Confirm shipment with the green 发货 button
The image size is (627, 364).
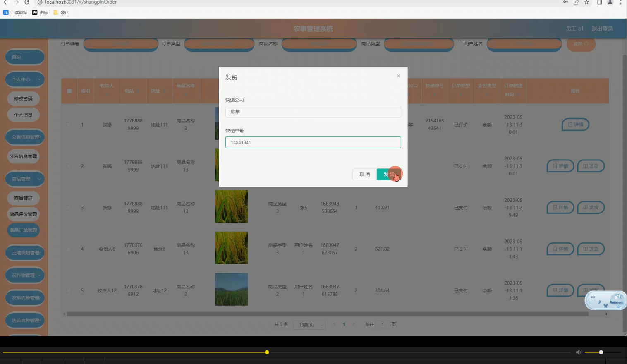(x=389, y=174)
